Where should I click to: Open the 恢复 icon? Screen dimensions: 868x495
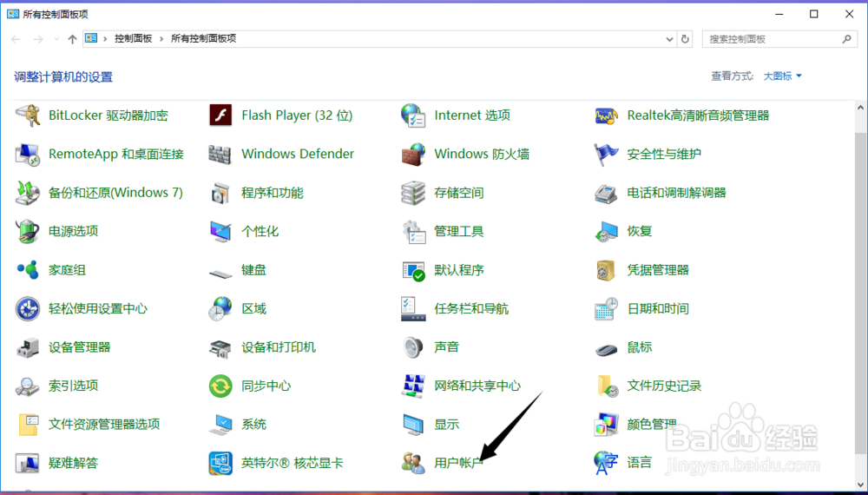(x=606, y=232)
